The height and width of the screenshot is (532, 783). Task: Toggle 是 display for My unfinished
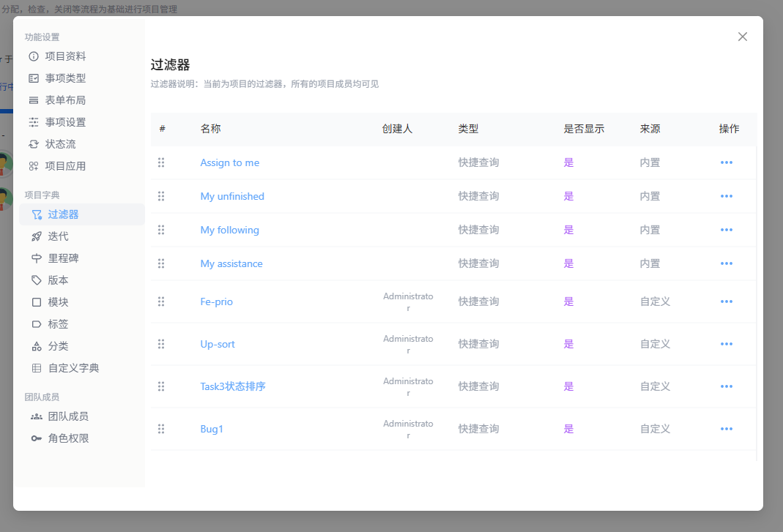coord(569,196)
